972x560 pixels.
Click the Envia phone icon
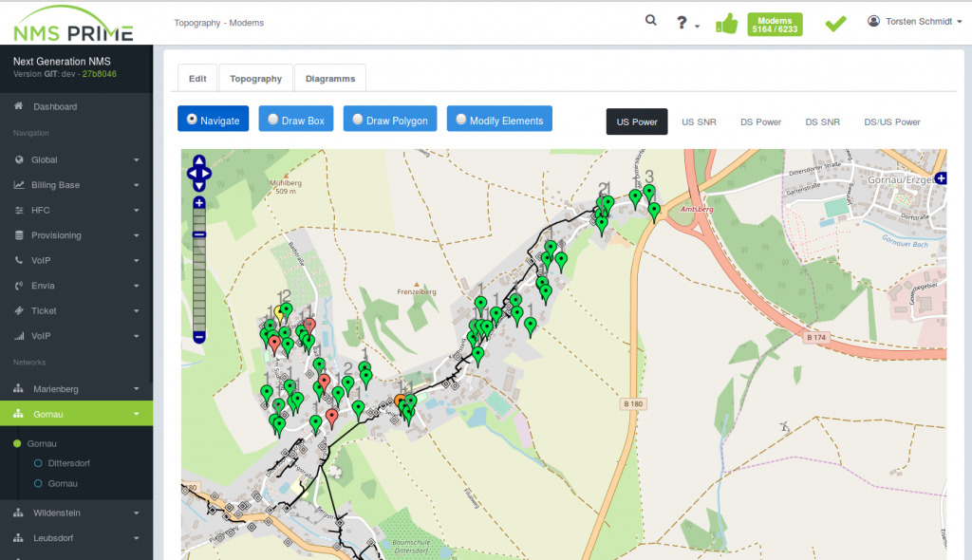click(19, 286)
